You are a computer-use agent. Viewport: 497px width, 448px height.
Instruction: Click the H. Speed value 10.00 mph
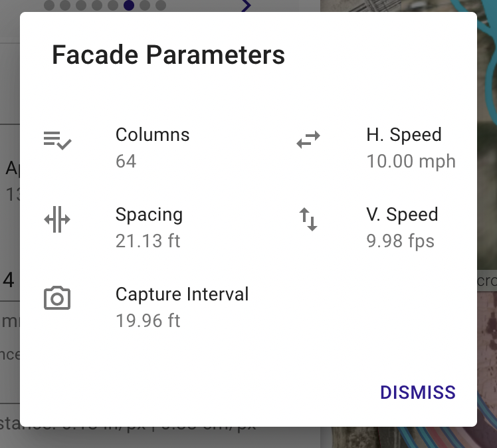[x=411, y=161]
